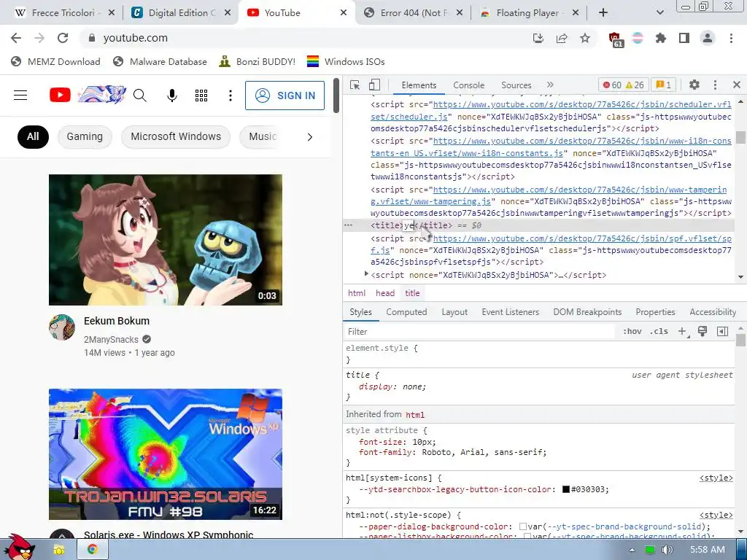Click the SIGN IN button
Image resolution: width=747 pixels, height=560 pixels.
click(285, 96)
